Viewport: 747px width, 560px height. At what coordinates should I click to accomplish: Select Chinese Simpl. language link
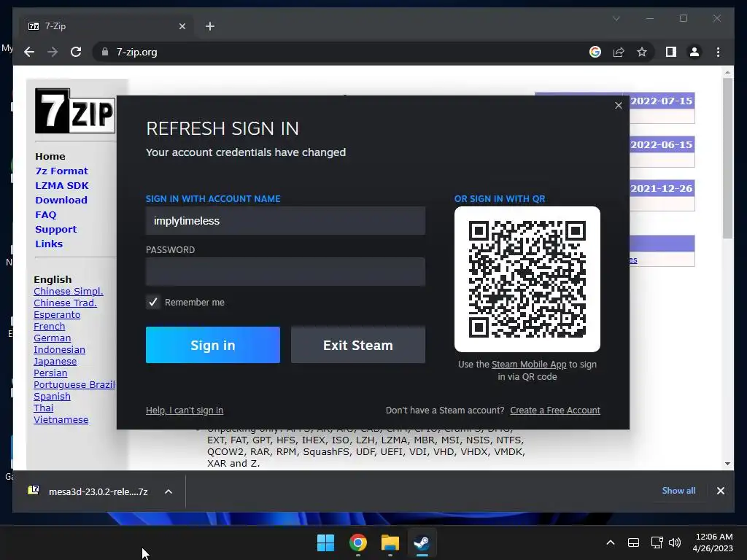coord(68,291)
